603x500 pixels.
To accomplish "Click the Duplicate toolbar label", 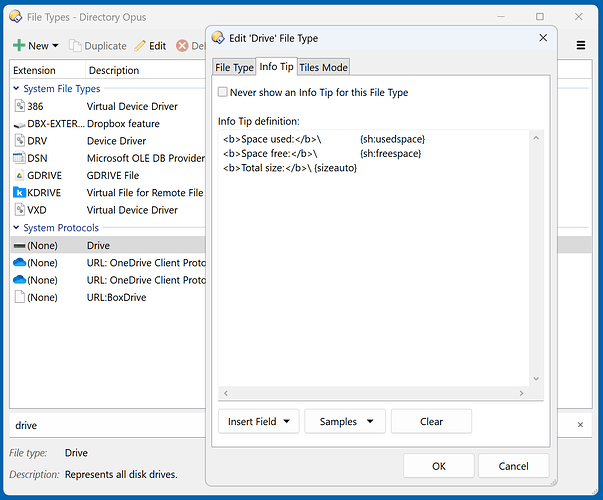I will pos(105,46).
